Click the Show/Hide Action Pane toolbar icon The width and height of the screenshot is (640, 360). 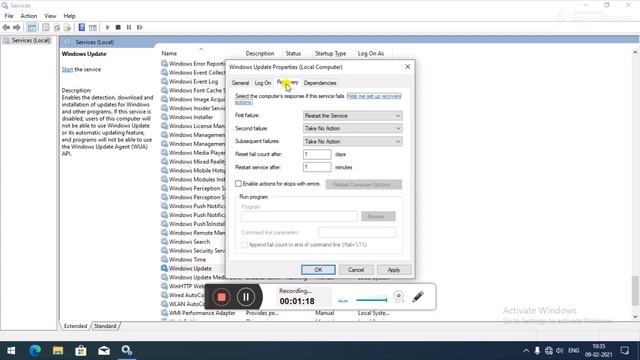(x=93, y=27)
